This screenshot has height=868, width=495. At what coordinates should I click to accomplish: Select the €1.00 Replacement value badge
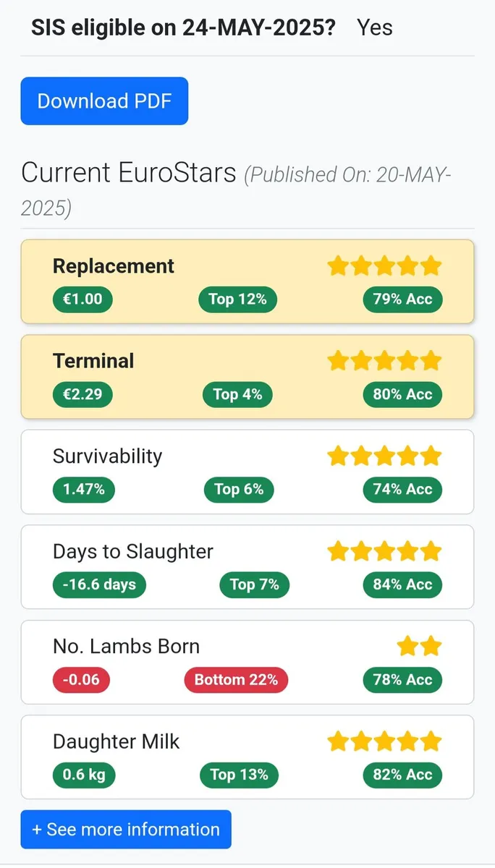coord(82,299)
